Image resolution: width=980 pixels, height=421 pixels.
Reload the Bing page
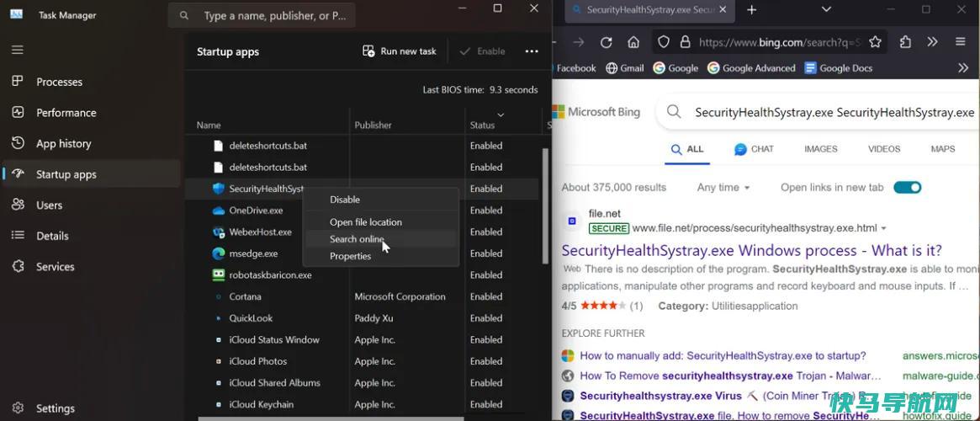coord(606,42)
